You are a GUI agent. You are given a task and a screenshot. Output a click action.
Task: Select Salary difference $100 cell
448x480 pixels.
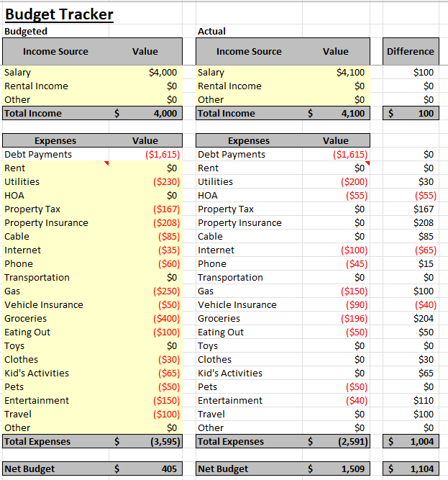(x=424, y=72)
